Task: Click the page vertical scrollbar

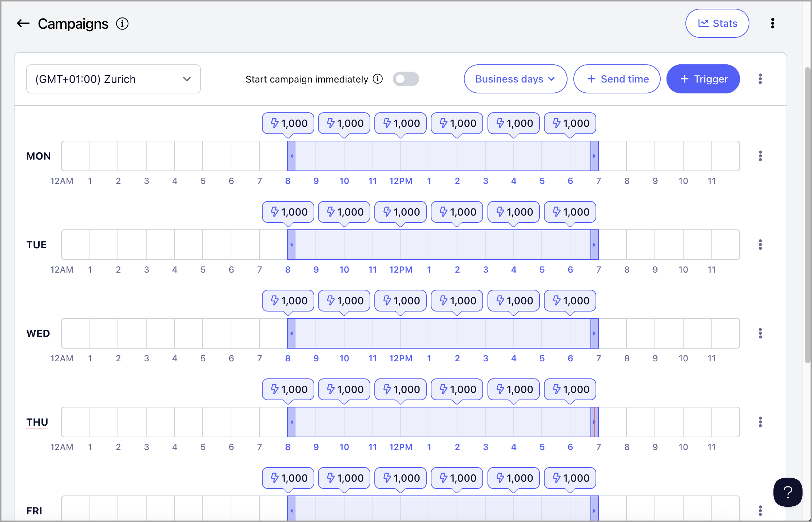Action: coord(807,214)
